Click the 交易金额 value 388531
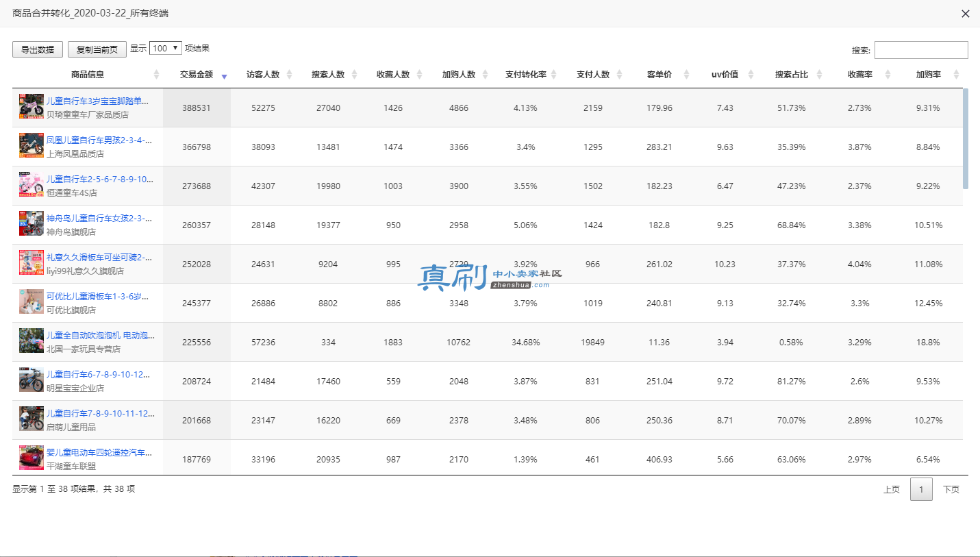The image size is (980, 557). (x=197, y=108)
